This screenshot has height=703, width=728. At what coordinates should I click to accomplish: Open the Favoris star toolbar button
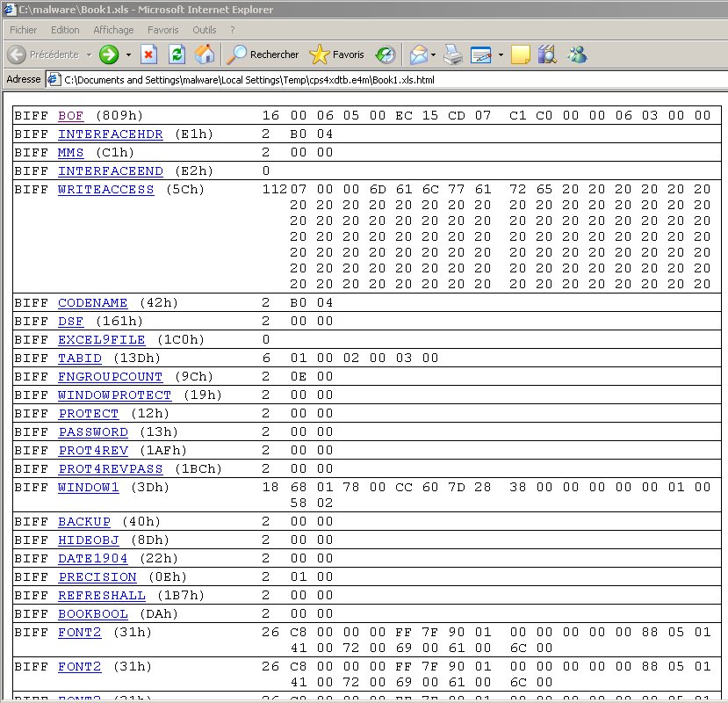click(x=337, y=54)
